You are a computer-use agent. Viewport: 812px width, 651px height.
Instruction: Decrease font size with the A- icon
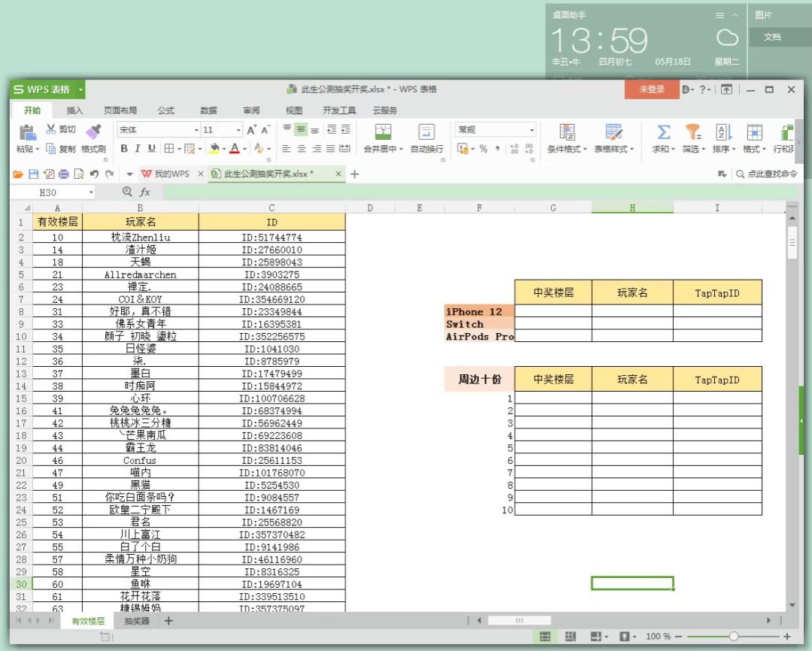[x=265, y=130]
